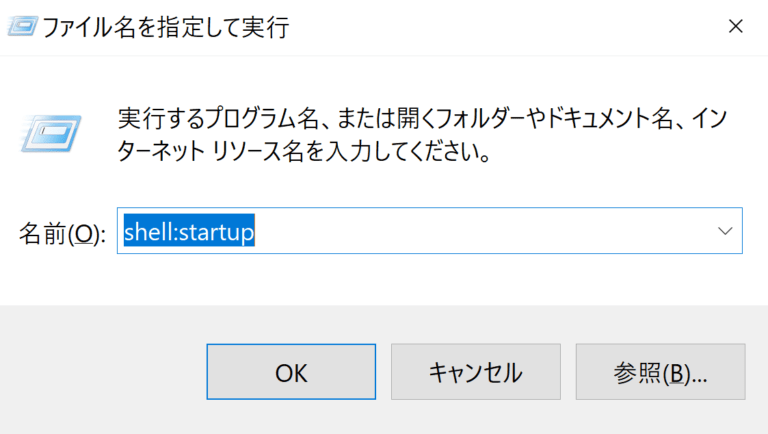Click the word 'shell' in the input

pyautogui.click(x=146, y=232)
